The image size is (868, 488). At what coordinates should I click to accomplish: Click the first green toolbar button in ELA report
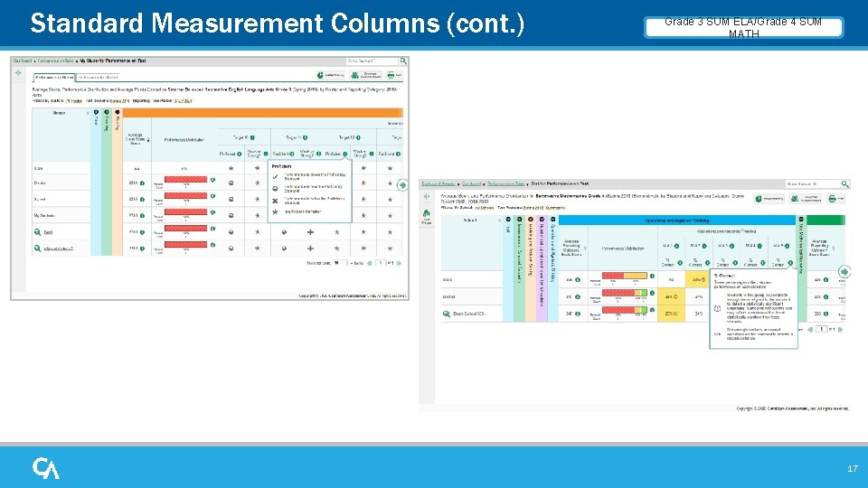331,75
